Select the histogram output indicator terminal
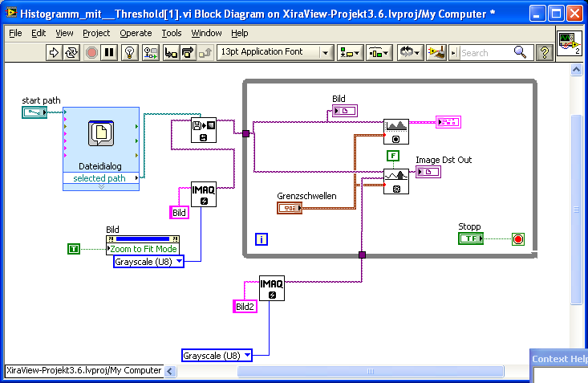The width and height of the screenshot is (588, 383). coord(448,122)
